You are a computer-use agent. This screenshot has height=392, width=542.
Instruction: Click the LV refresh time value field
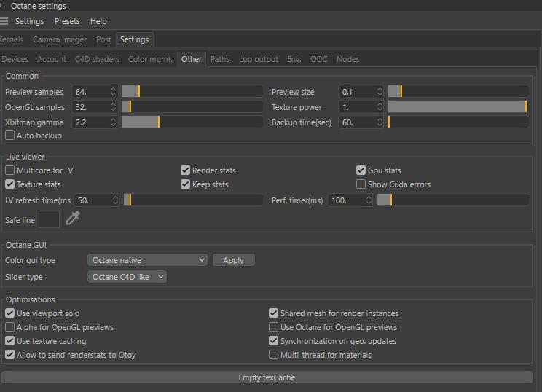click(x=96, y=200)
